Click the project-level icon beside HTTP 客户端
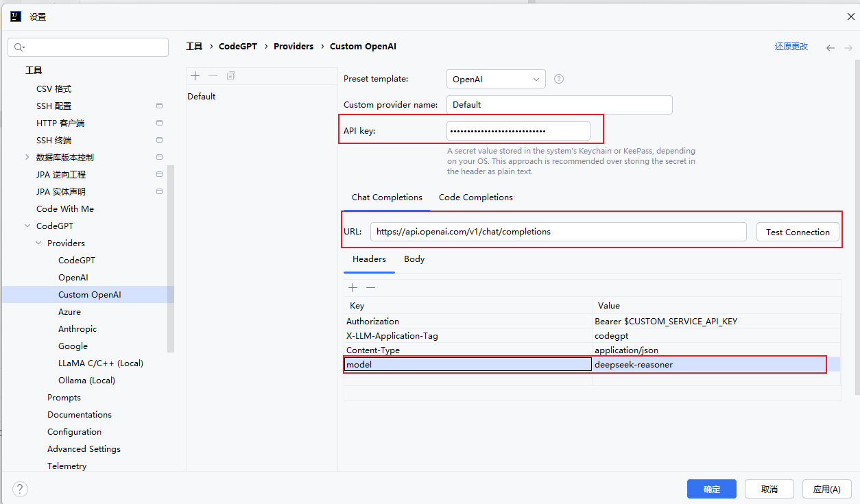The width and height of the screenshot is (860, 504). coord(159,123)
